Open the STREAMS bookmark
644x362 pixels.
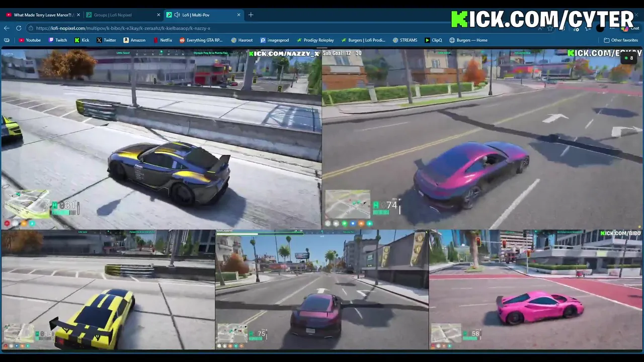405,40
